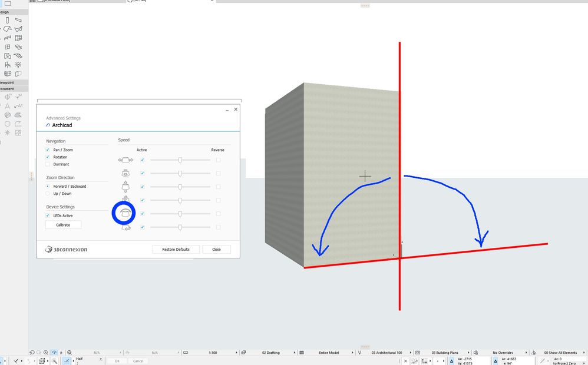This screenshot has width=588, height=365.
Task: Toggle Active checkbox for first speed row
Action: pyautogui.click(x=142, y=160)
